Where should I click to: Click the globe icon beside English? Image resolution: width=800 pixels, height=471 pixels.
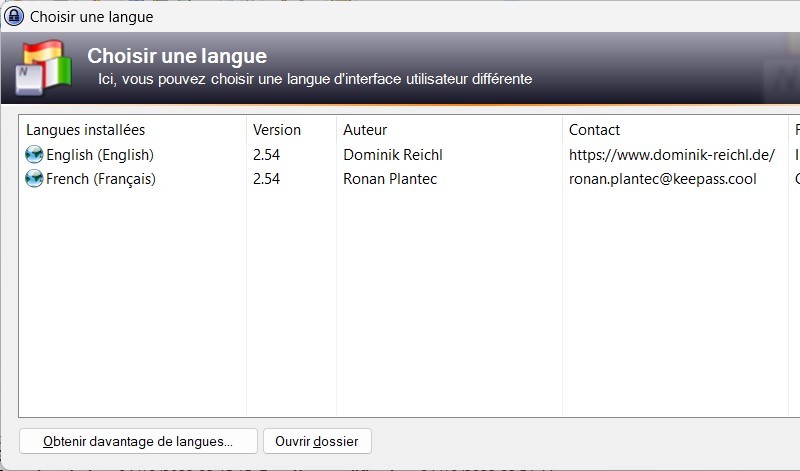pyautogui.click(x=34, y=155)
